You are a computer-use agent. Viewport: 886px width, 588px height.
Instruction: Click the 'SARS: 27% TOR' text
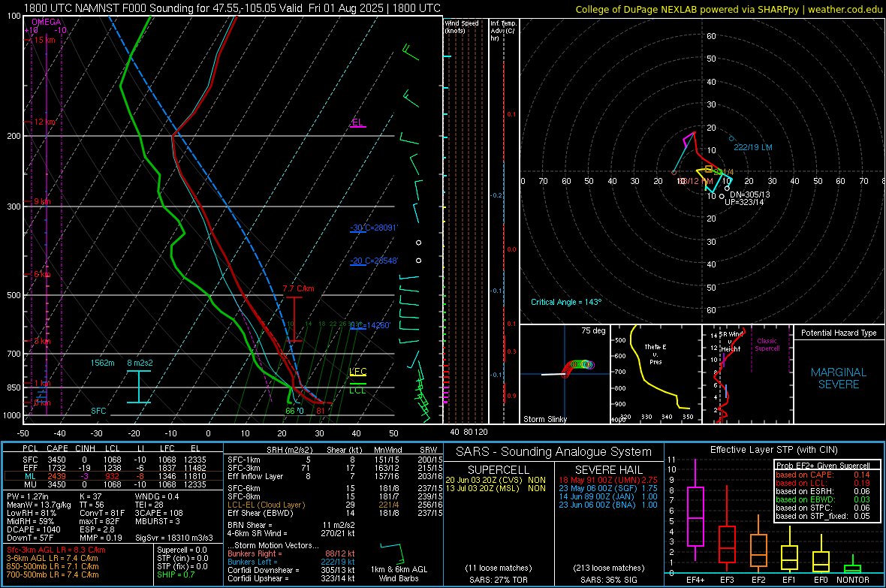click(498, 580)
